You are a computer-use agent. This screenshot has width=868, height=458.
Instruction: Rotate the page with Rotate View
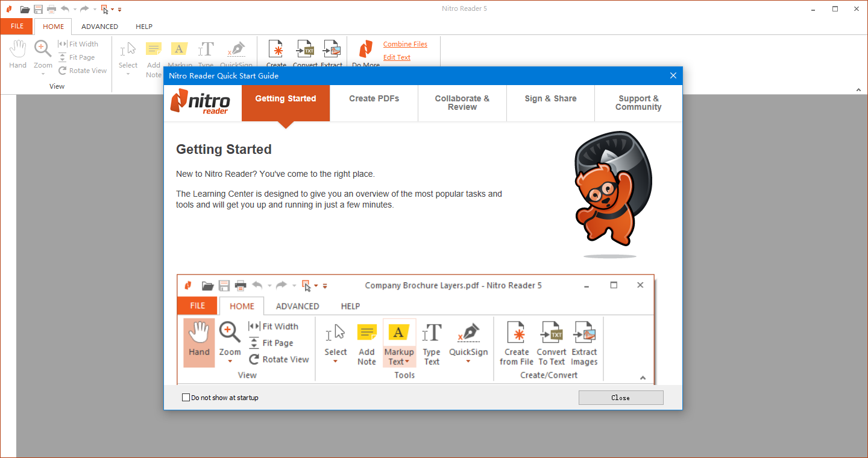(83, 71)
